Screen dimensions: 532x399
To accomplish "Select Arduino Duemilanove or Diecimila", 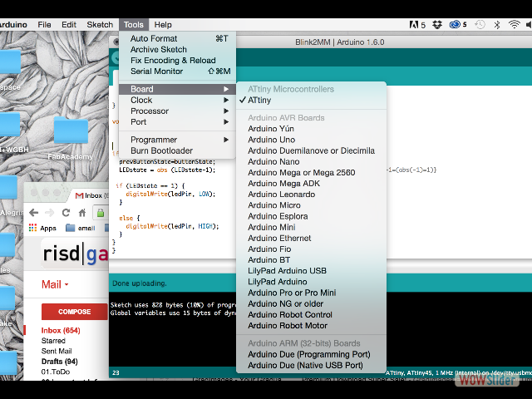I will pyautogui.click(x=311, y=150).
